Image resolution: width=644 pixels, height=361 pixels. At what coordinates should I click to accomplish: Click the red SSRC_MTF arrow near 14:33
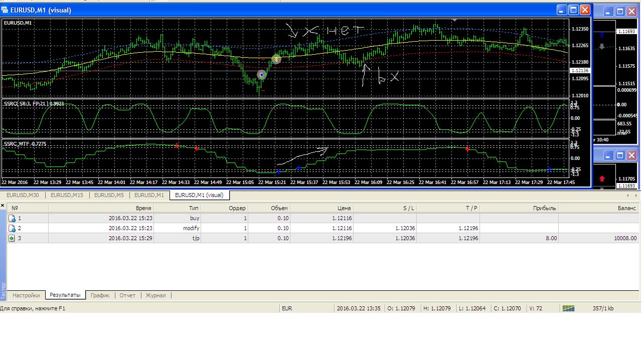click(x=177, y=145)
